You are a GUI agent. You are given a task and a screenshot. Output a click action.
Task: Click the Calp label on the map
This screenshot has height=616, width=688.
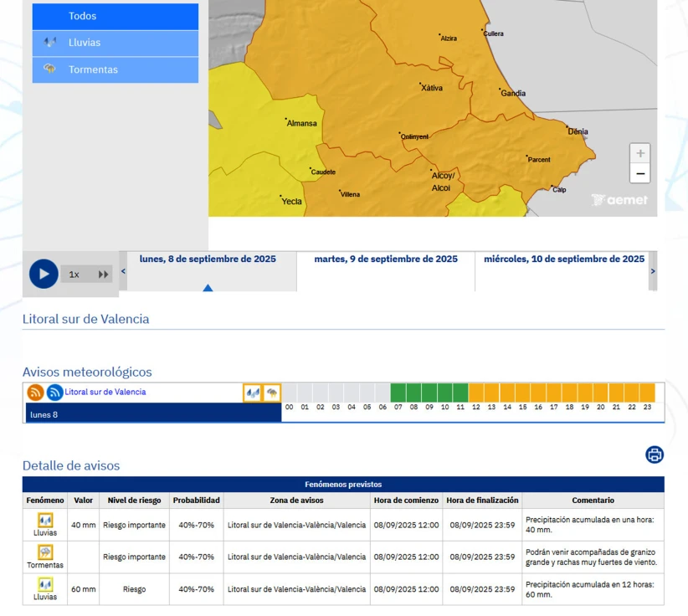pos(559,189)
